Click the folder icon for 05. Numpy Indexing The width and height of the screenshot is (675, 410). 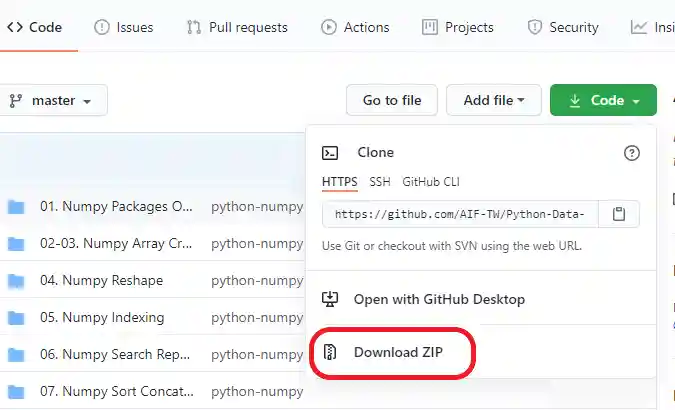16,318
